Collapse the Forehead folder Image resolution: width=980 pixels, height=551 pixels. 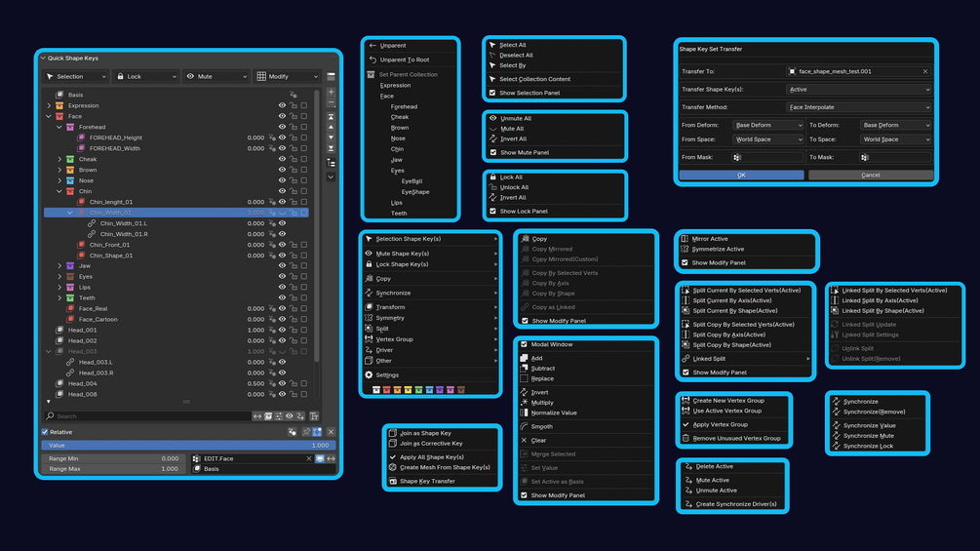[59, 127]
